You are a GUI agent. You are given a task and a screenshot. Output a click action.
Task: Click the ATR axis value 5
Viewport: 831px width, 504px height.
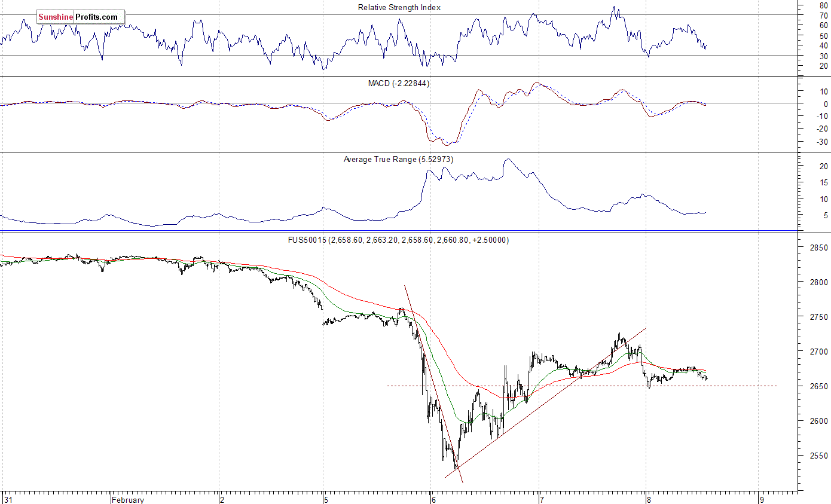click(x=824, y=215)
